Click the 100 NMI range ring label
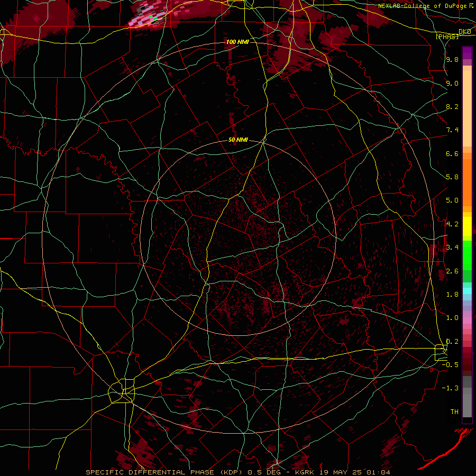This screenshot has height=476, width=476. point(237,42)
